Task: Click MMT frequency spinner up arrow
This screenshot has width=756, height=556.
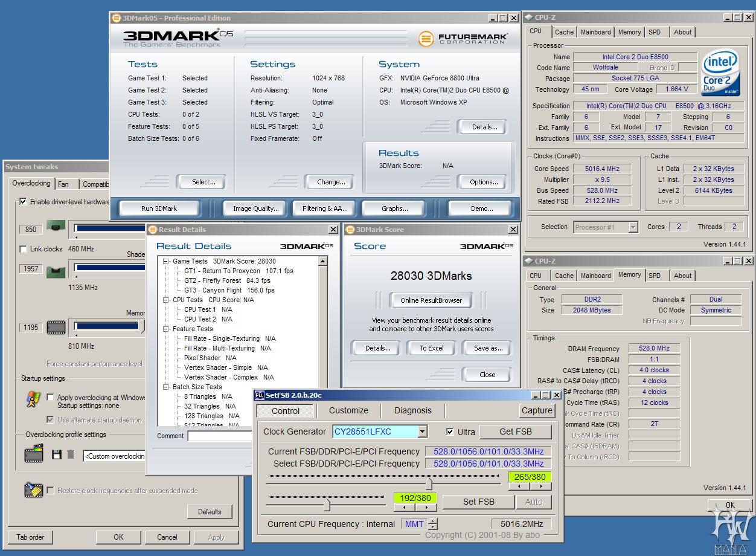Action: pyautogui.click(x=432, y=521)
